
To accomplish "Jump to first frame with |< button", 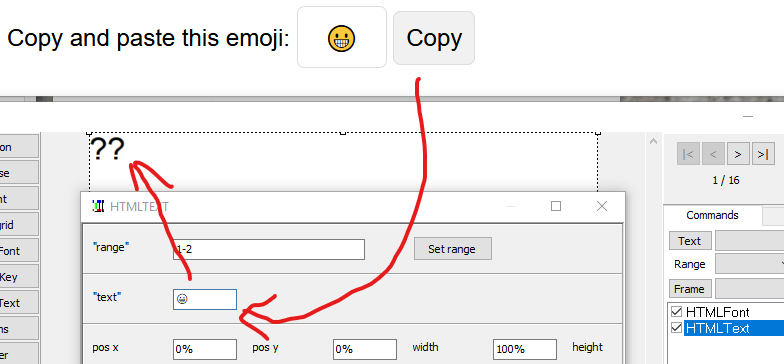I will [x=688, y=154].
